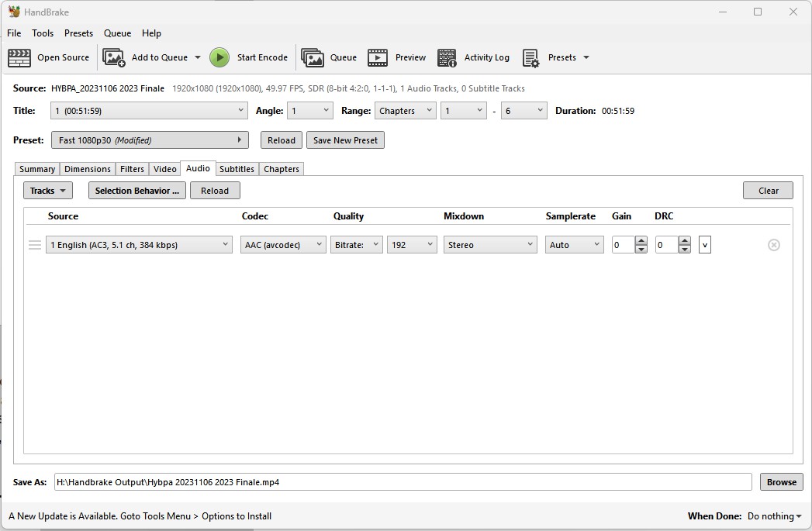Click the audio tab Reload button

(x=215, y=191)
